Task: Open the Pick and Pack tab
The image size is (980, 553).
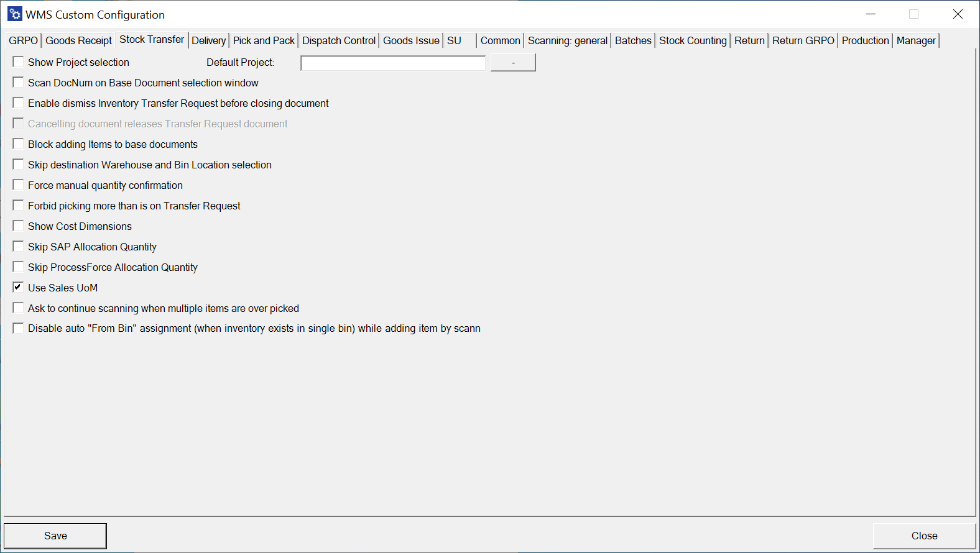Action: (264, 40)
